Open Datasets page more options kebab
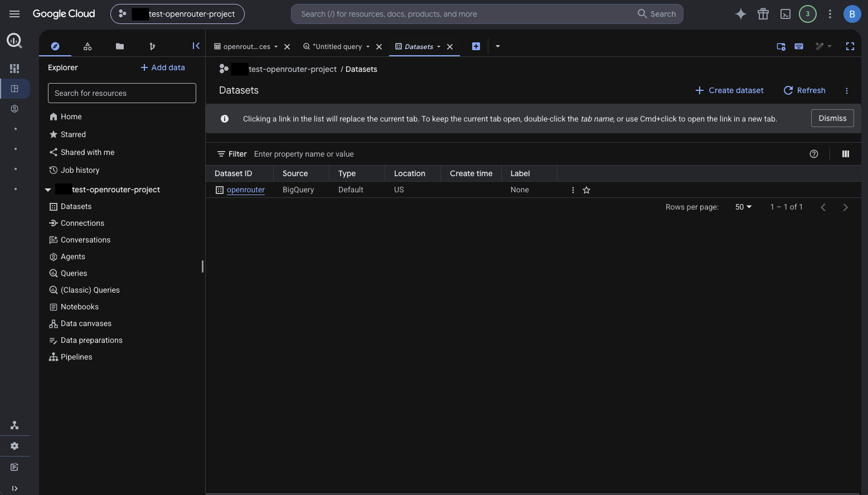 (x=847, y=90)
